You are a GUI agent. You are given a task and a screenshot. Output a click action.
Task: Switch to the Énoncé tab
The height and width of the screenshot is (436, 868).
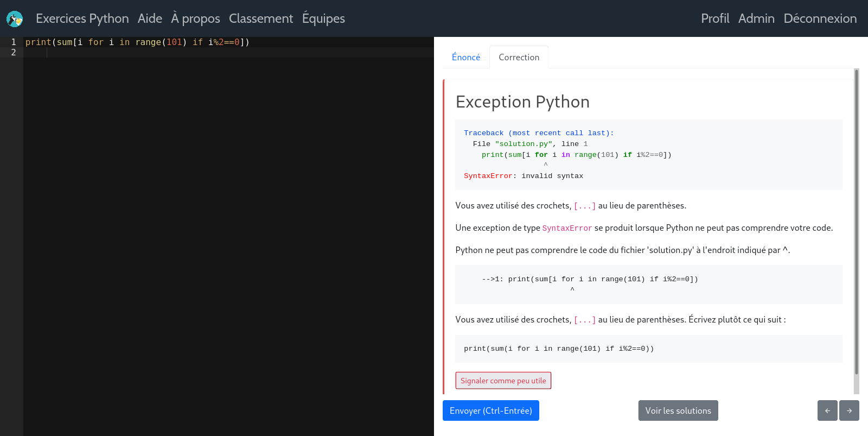466,57
